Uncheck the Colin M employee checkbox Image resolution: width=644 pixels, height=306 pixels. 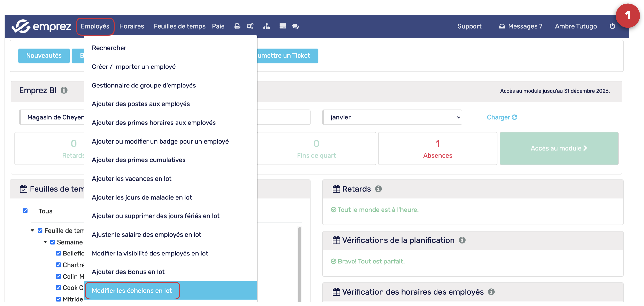58,276
